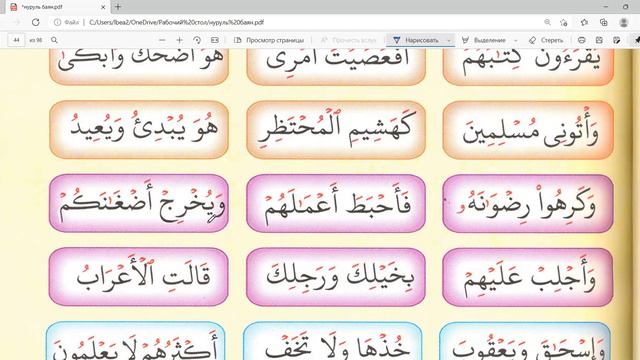Image resolution: width=640 pixels, height=360 pixels.
Task: Zoom in with the plus button
Action: pyautogui.click(x=179, y=40)
